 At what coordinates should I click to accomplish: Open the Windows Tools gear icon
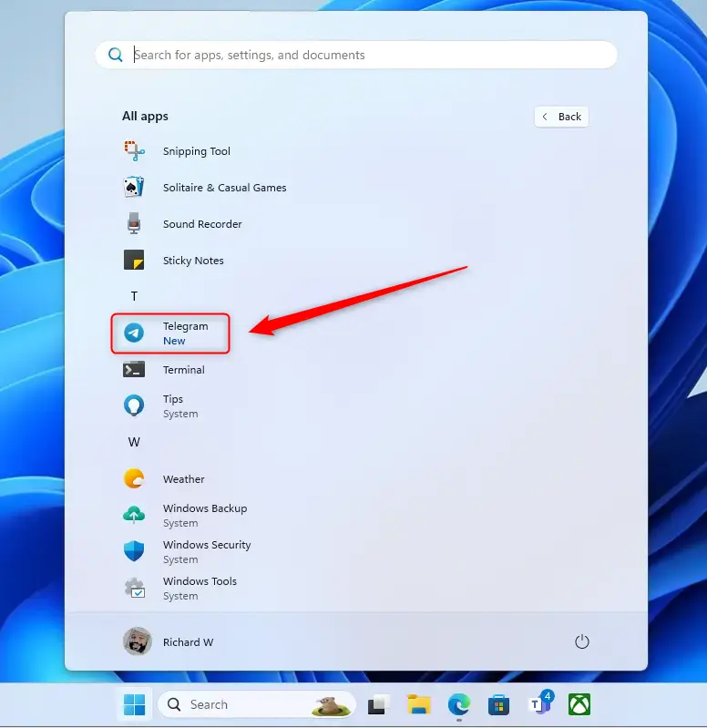135,588
